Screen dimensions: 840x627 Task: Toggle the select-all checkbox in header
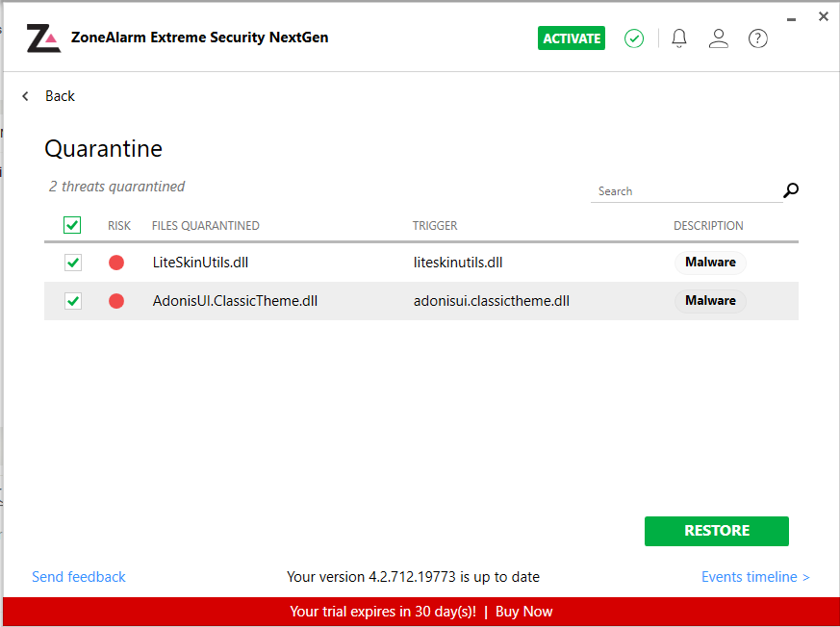(72, 225)
